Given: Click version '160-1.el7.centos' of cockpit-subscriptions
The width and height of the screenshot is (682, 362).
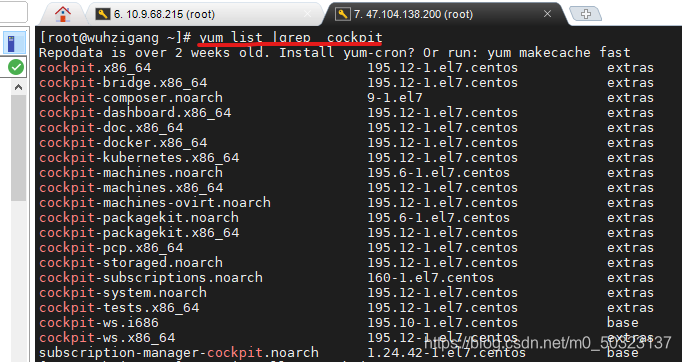Looking at the screenshot, I should [431, 278].
